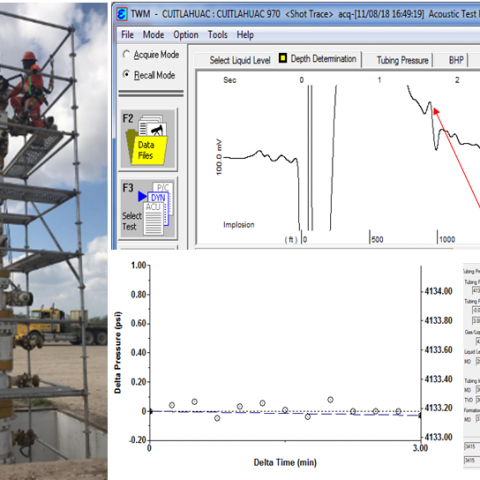Click the TWM application icon in title bar
The width and height of the screenshot is (480, 480).
pos(122,14)
